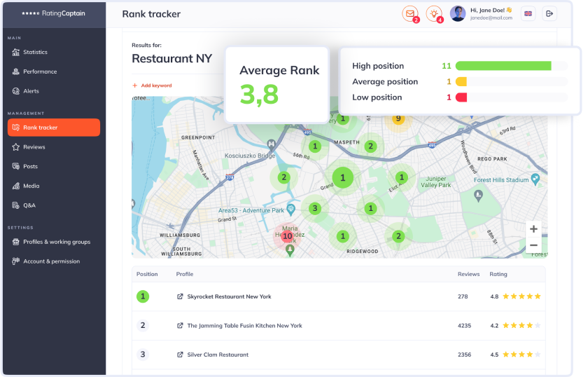This screenshot has width=588, height=377.
Task: Click the red Low position bar
Action: click(461, 97)
